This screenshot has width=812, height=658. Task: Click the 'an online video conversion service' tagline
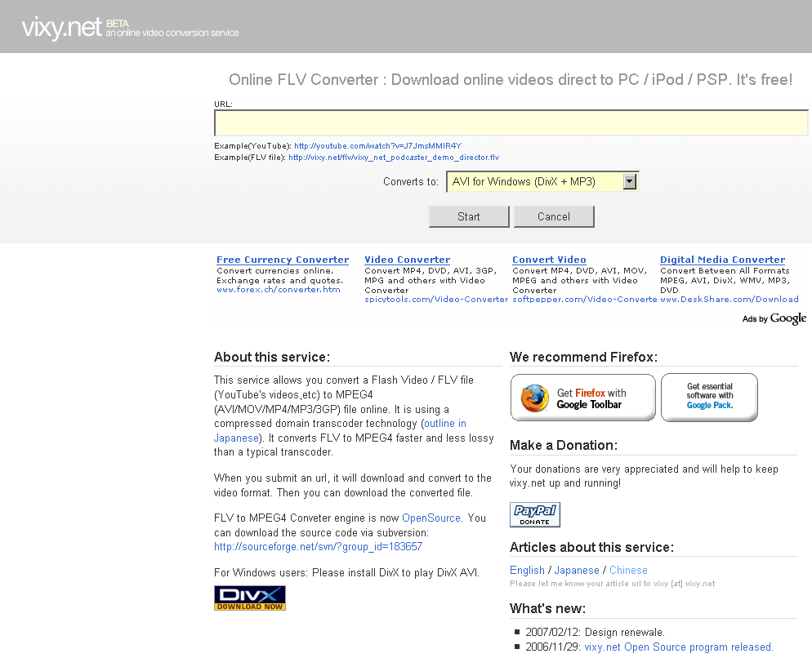pyautogui.click(x=172, y=33)
